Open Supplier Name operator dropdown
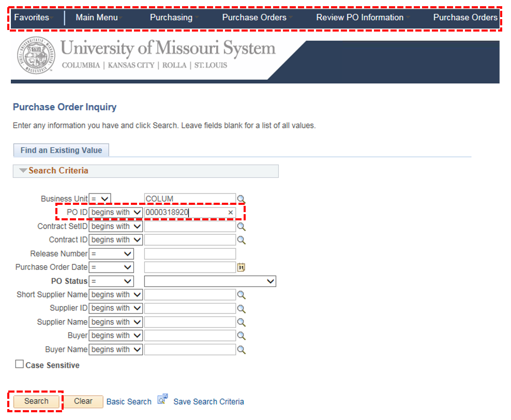The height and width of the screenshot is (420, 511). coord(116,322)
